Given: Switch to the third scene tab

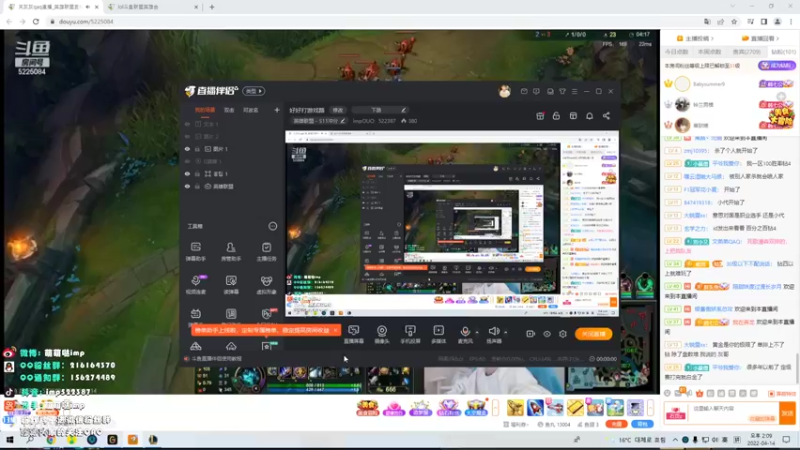Looking at the screenshot, I should pyautogui.click(x=251, y=110).
